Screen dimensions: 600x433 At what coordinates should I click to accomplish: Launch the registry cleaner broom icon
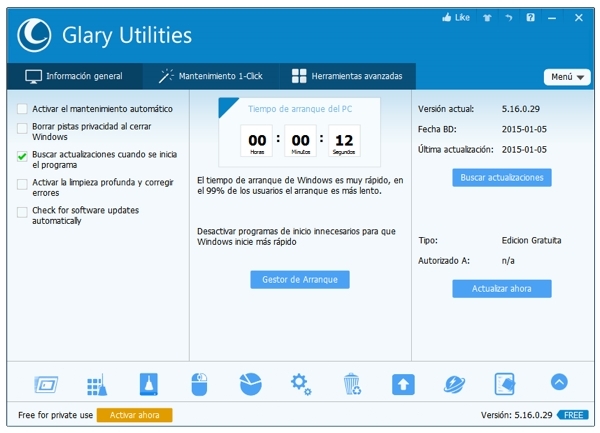point(97,384)
